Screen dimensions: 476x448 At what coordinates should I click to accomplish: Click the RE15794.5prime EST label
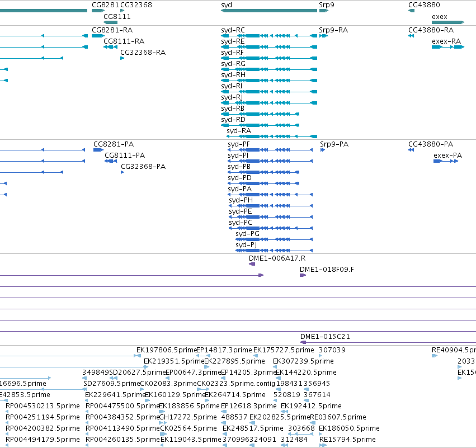(347, 440)
